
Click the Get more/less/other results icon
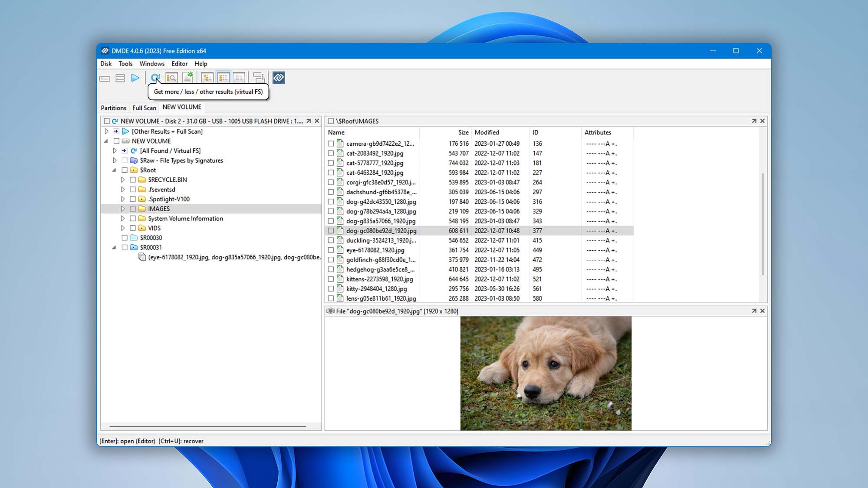click(x=155, y=78)
